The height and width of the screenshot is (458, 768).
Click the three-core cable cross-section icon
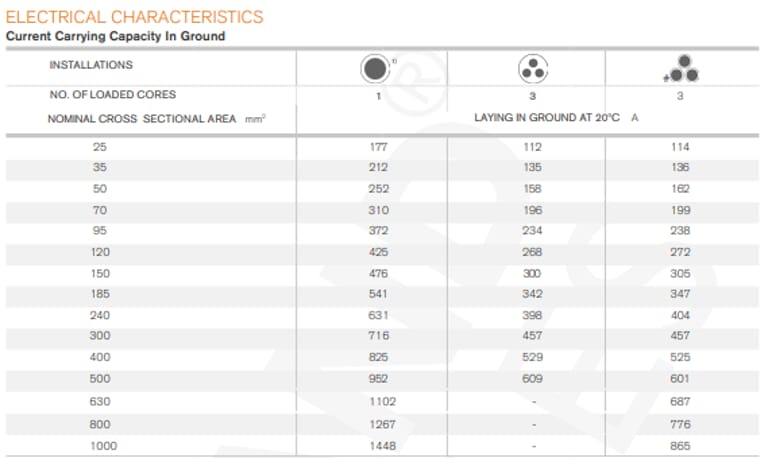(x=532, y=68)
